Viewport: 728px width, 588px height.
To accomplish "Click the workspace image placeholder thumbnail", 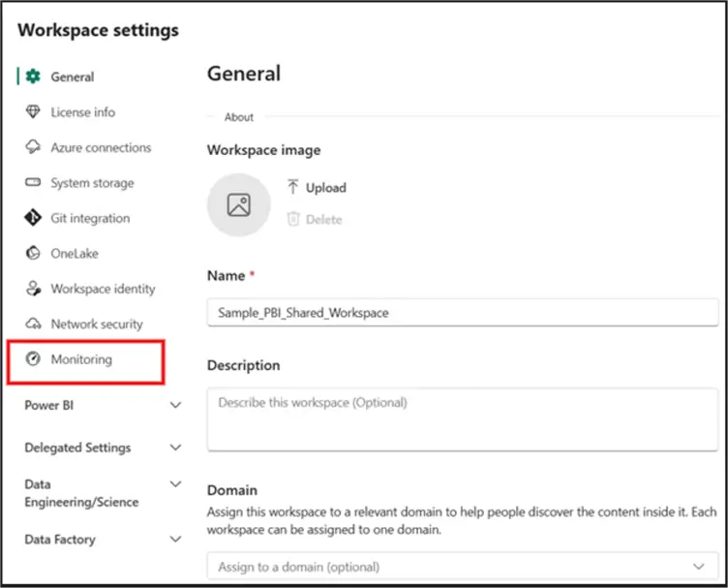I will coord(238,205).
